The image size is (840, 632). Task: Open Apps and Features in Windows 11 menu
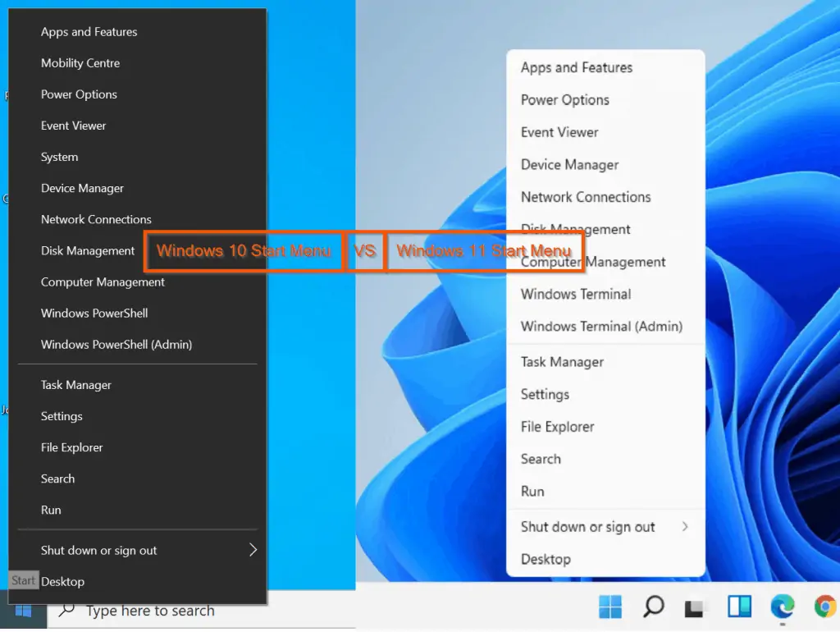[605, 67]
